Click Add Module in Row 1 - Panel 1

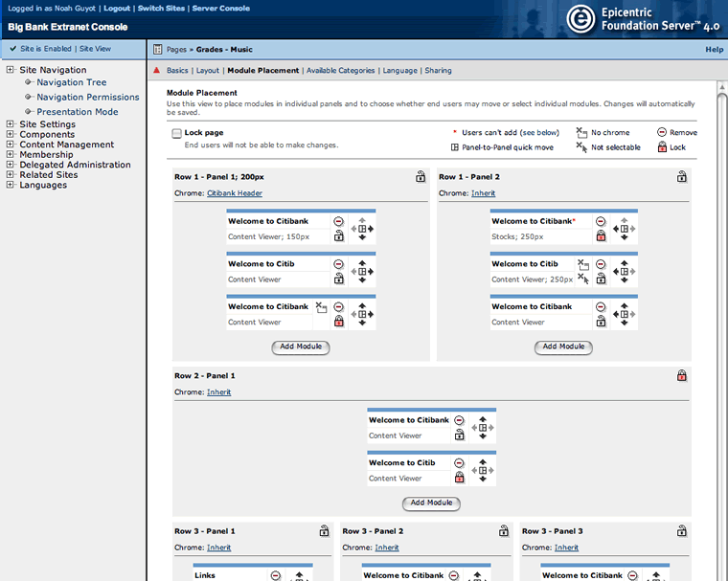301,347
